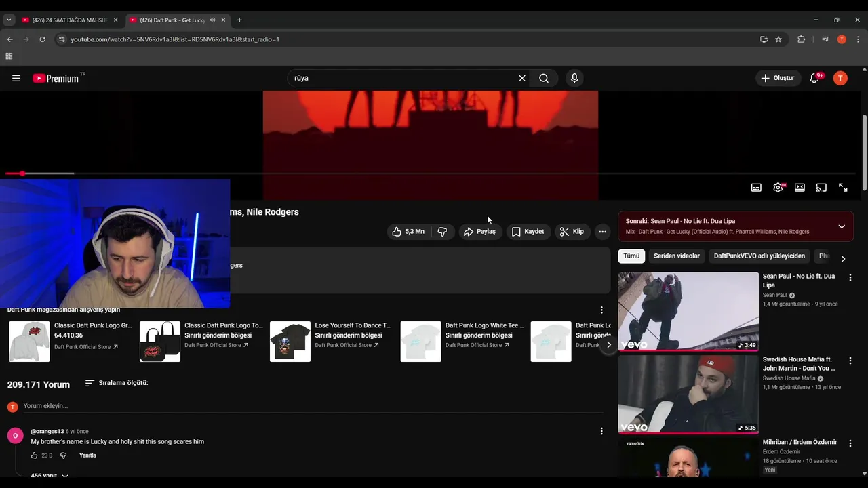This screenshot has width=868, height=488.
Task: Open the Swedish House Mafia channel link
Action: pyautogui.click(x=789, y=378)
